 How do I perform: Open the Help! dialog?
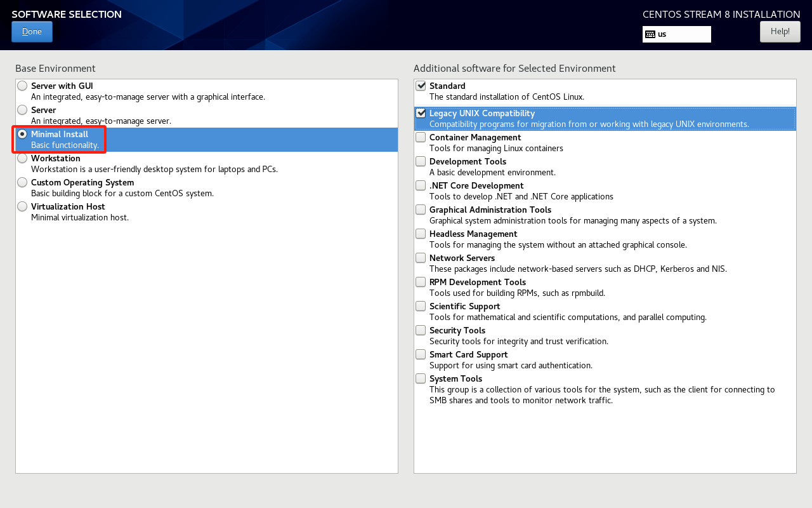click(x=780, y=32)
